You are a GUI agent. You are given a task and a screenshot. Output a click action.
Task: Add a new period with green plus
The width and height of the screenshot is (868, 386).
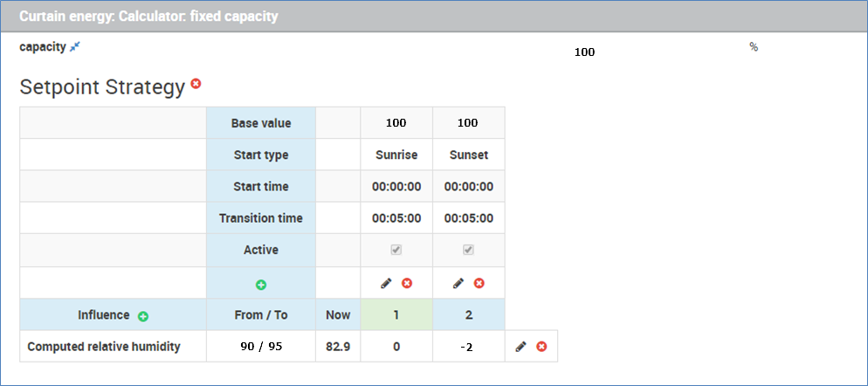click(261, 285)
